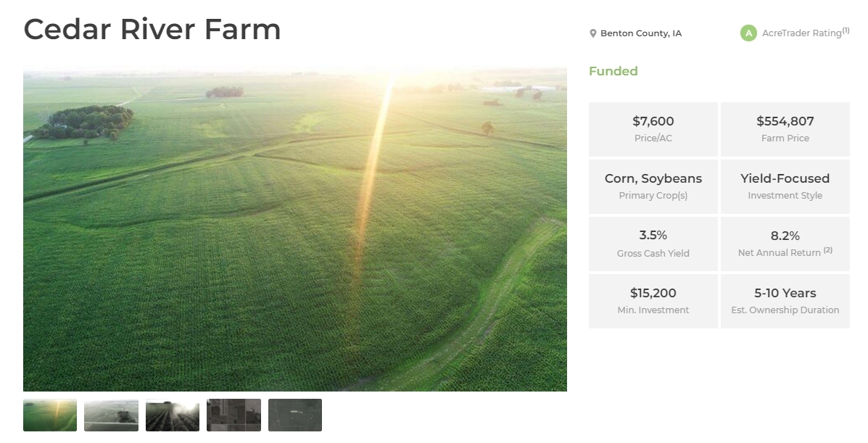This screenshot has width=868, height=443.
Task: Select the second aerial farm thumbnail
Action: pyautogui.click(x=111, y=415)
